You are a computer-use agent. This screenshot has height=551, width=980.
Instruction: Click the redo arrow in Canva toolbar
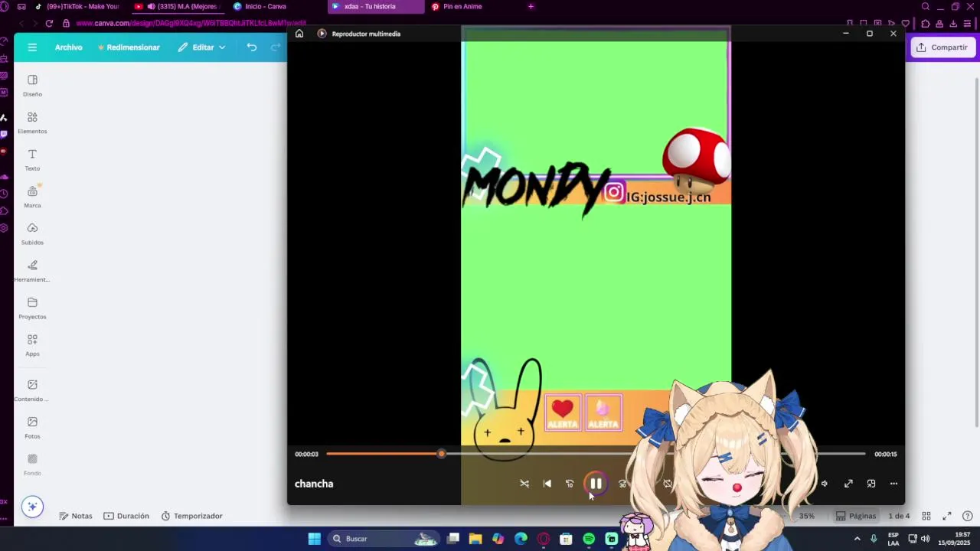[276, 47]
